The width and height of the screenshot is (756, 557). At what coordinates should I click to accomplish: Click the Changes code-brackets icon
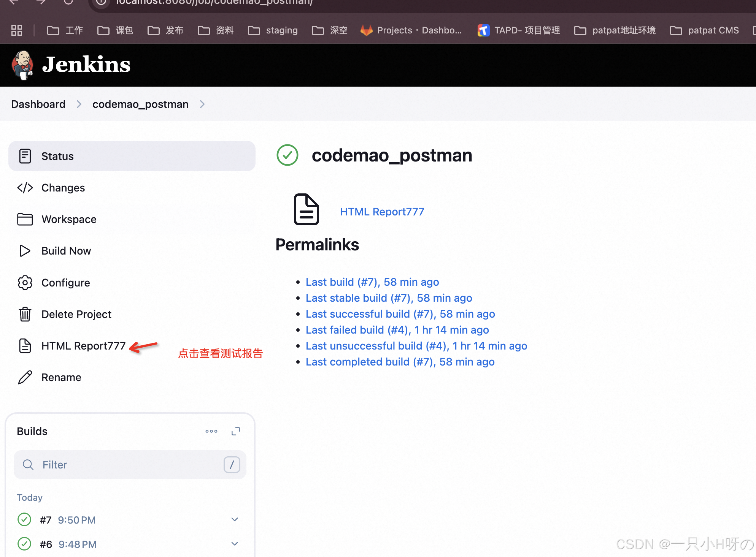pyautogui.click(x=25, y=188)
